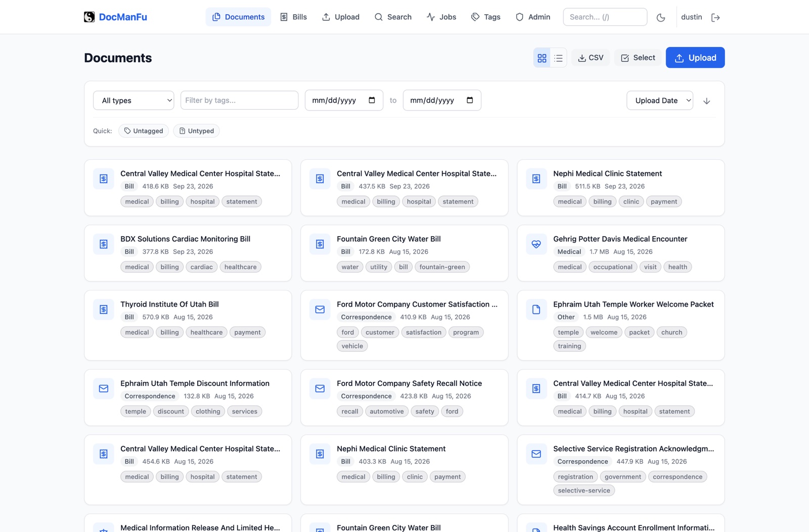Click bill icon of BDX Solutions Cardiac Monitoring Bill
The width and height of the screenshot is (809, 532).
point(104,244)
